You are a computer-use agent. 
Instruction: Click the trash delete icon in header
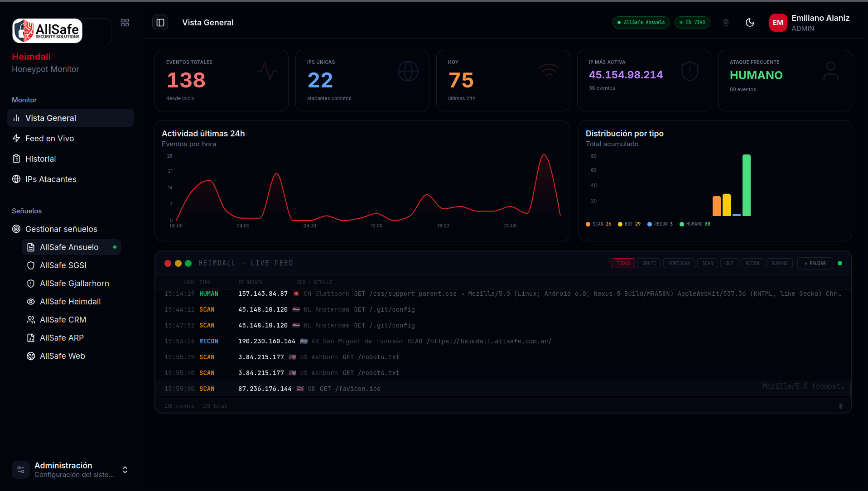tap(726, 23)
